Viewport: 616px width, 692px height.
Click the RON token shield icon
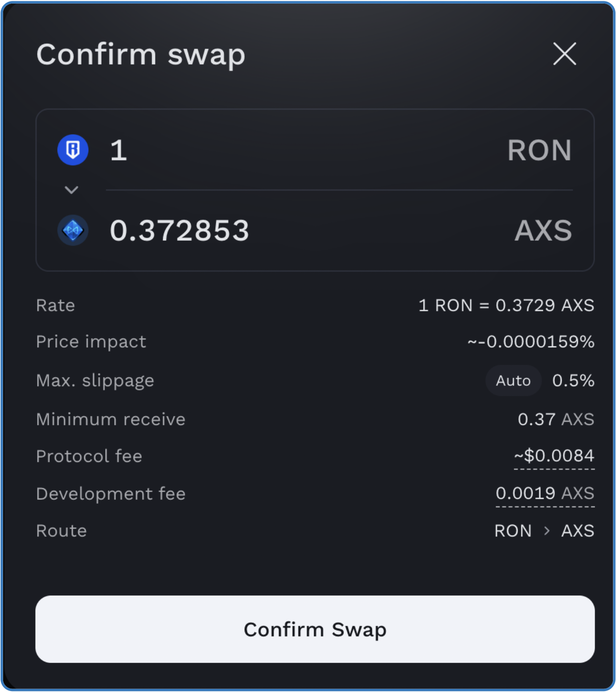tap(73, 150)
